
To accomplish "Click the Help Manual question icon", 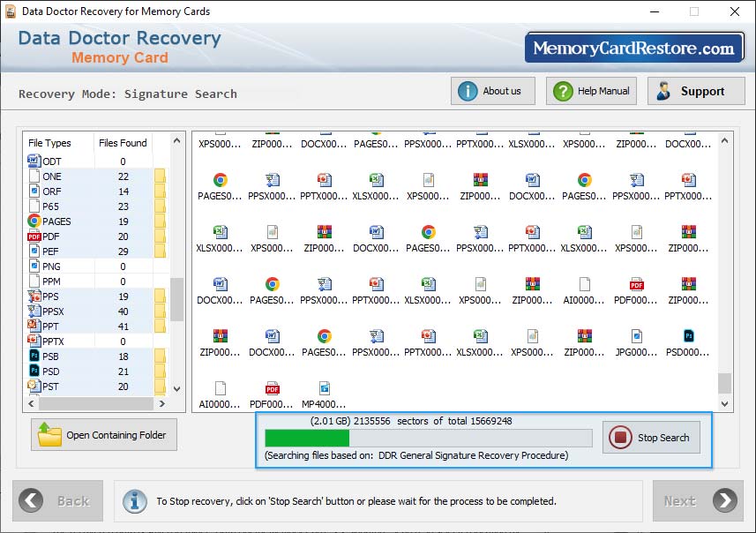I will click(563, 91).
